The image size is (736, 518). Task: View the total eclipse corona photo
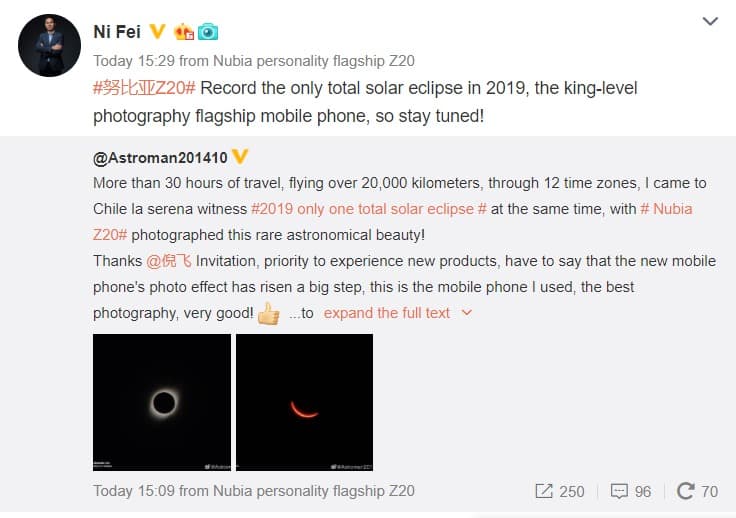tap(162, 402)
